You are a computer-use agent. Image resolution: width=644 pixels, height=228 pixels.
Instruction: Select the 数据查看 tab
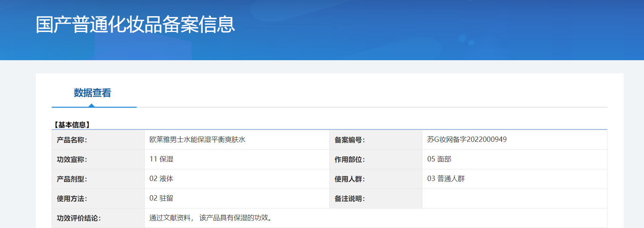click(92, 93)
